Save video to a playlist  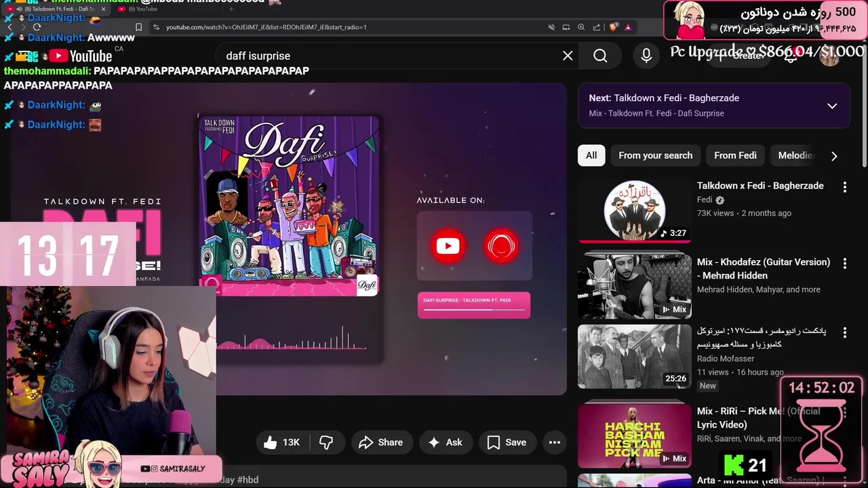tap(507, 443)
